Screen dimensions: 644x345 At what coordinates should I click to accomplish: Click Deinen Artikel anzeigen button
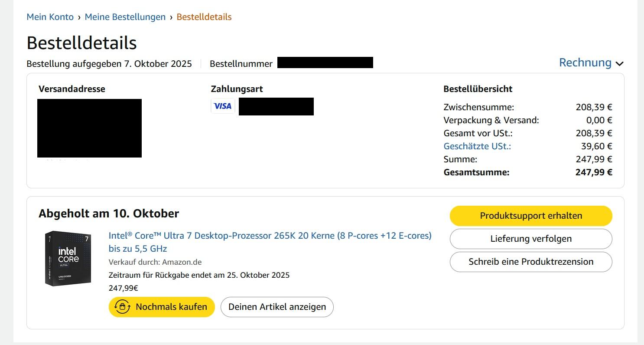277,307
